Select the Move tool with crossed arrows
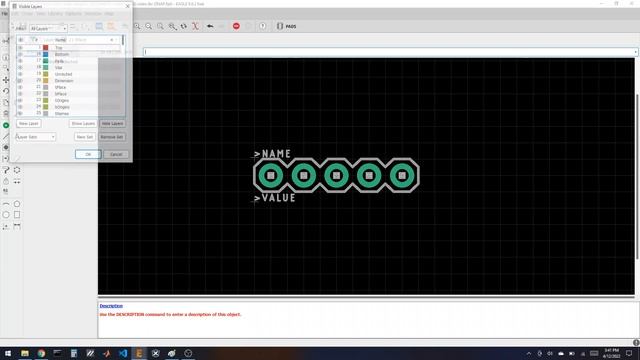Screen dimensions: 640x360 click(6, 80)
